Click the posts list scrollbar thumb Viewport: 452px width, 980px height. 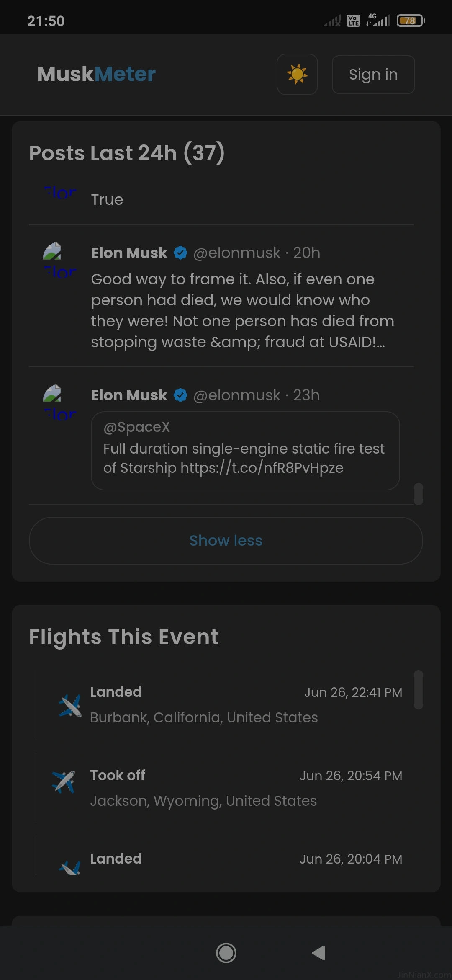418,494
